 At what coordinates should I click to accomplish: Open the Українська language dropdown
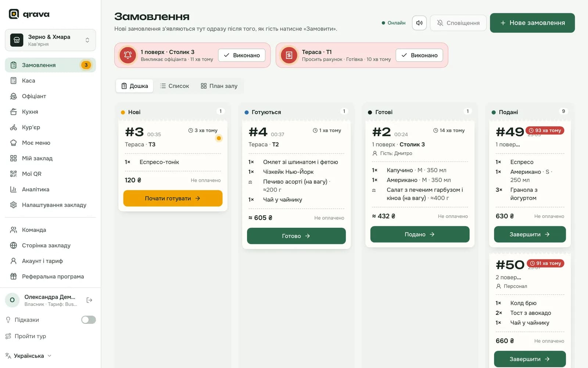click(x=29, y=356)
